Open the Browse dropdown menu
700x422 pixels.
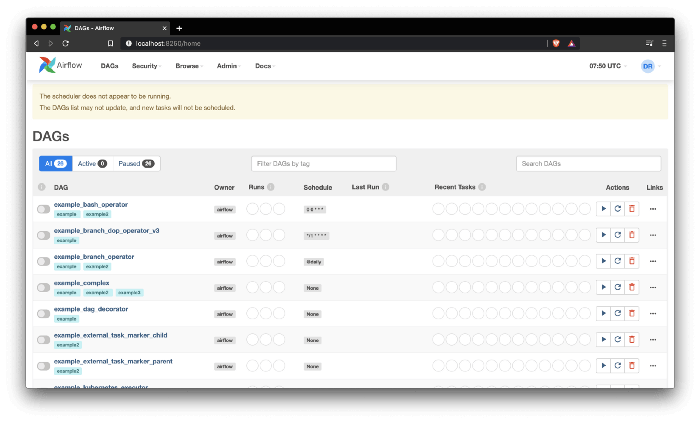point(189,66)
